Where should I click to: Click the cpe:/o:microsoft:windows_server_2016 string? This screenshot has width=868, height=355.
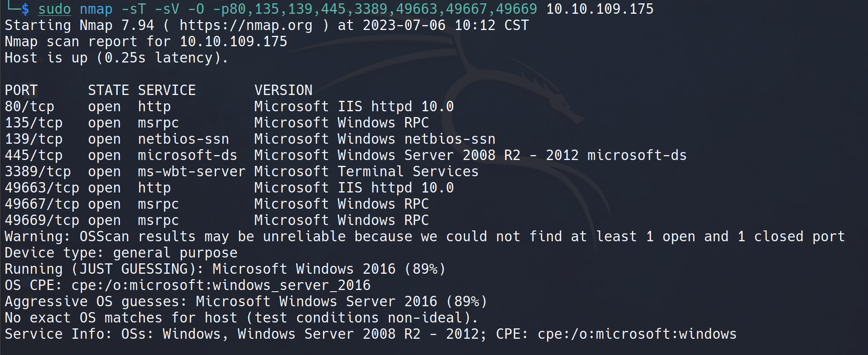point(221,285)
